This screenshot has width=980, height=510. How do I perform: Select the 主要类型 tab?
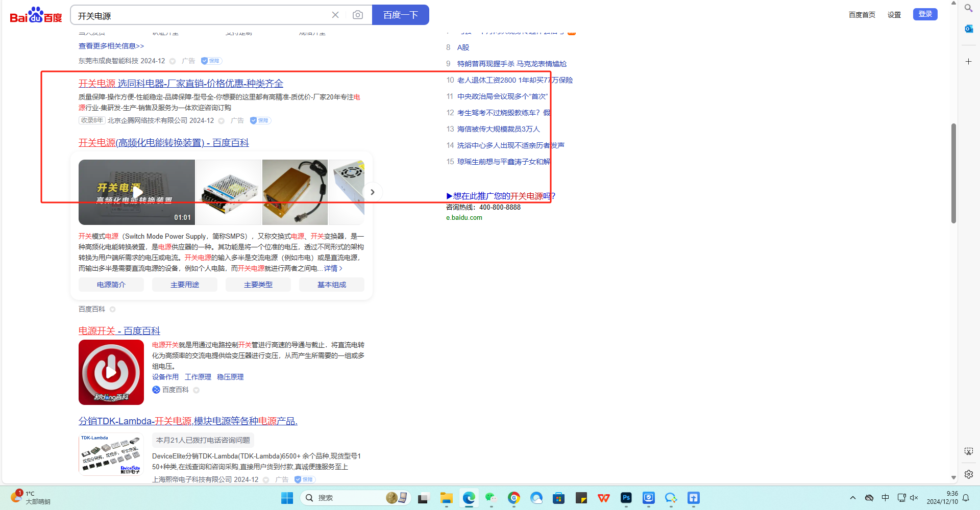point(258,285)
